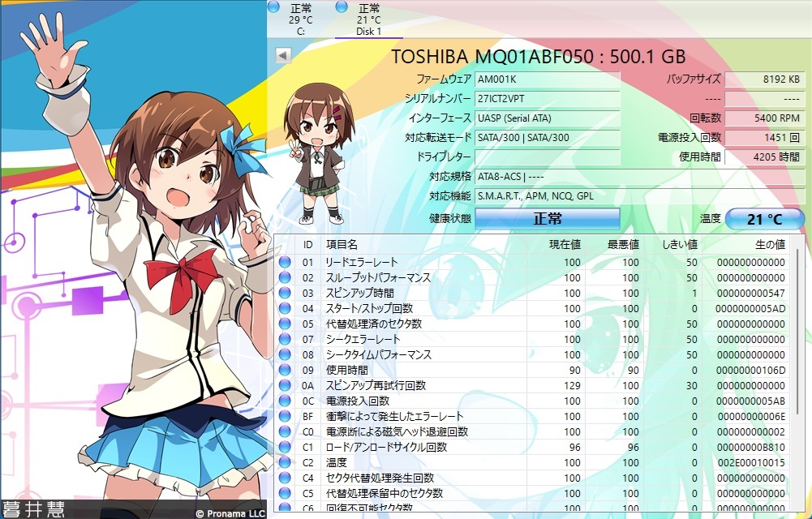
Task: Click status icon for リードエラーレート row
Action: tap(285, 262)
